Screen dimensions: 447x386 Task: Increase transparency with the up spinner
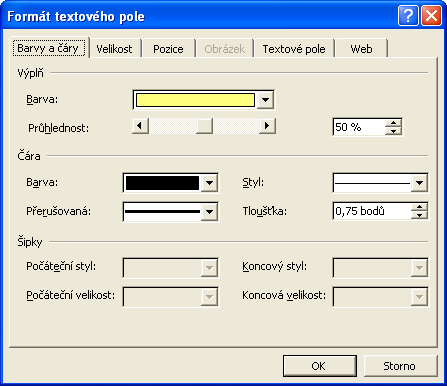tap(393, 123)
